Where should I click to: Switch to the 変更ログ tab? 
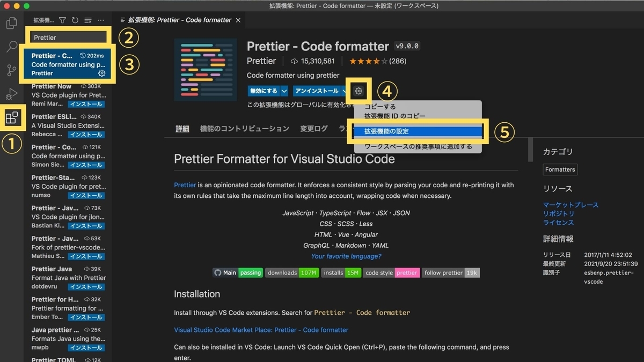[314, 129]
